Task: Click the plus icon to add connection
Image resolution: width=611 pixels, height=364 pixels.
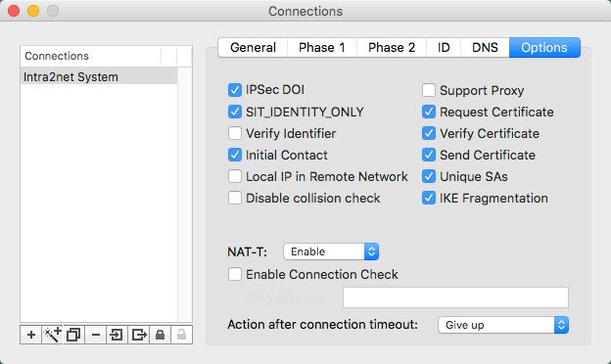Action: coord(31,335)
